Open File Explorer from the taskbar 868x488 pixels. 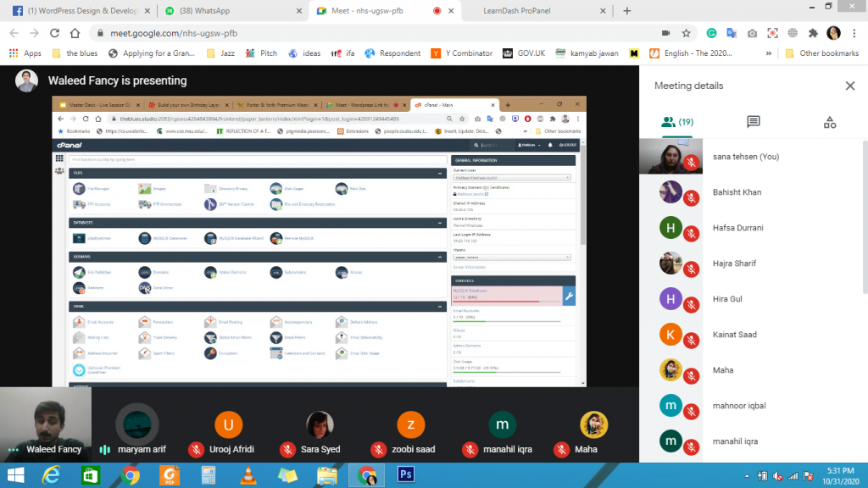click(327, 475)
